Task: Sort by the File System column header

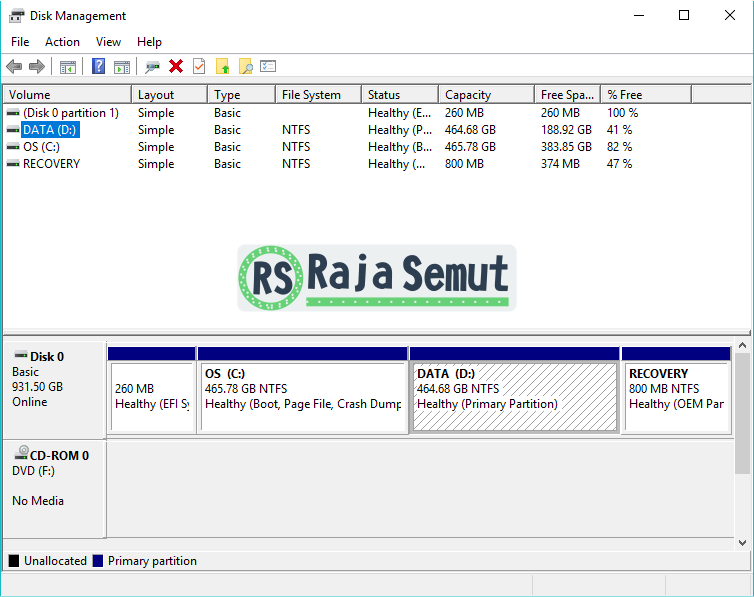Action: click(319, 95)
